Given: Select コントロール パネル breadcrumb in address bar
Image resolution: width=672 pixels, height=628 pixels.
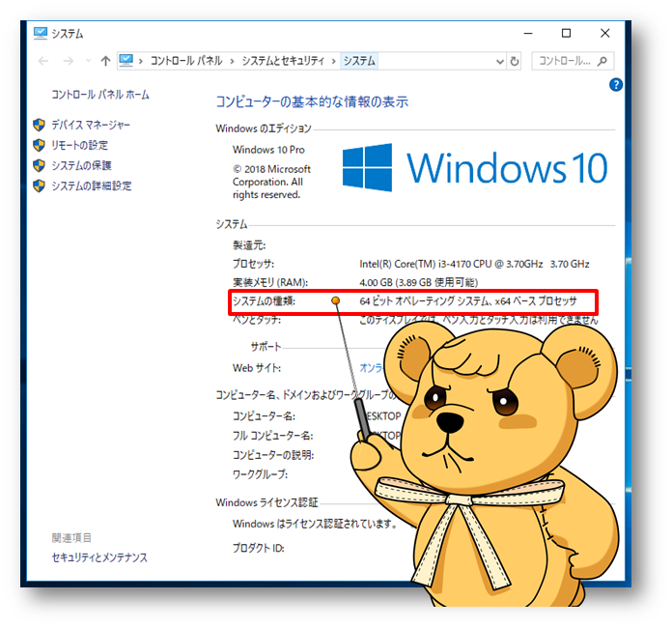Looking at the screenshot, I should (186, 61).
